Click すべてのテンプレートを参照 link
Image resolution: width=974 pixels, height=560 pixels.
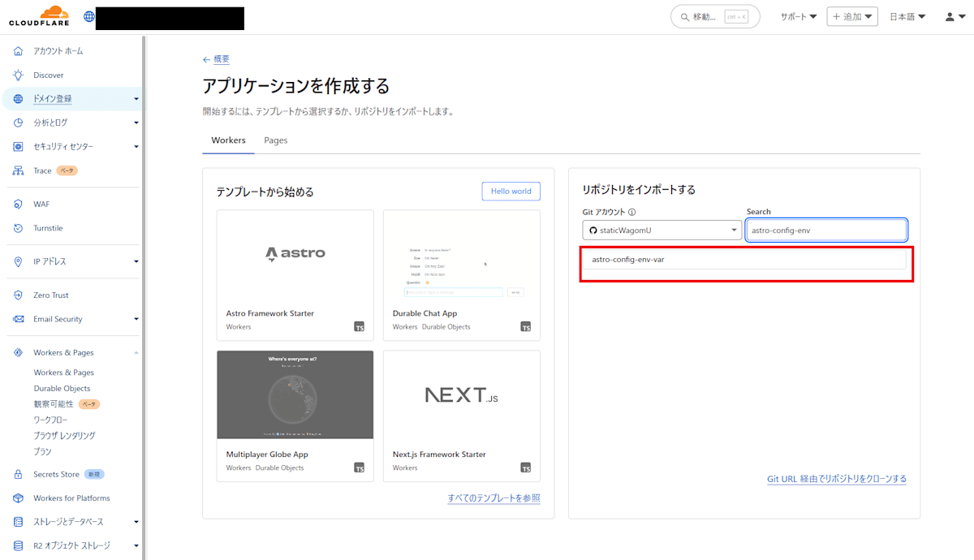493,498
